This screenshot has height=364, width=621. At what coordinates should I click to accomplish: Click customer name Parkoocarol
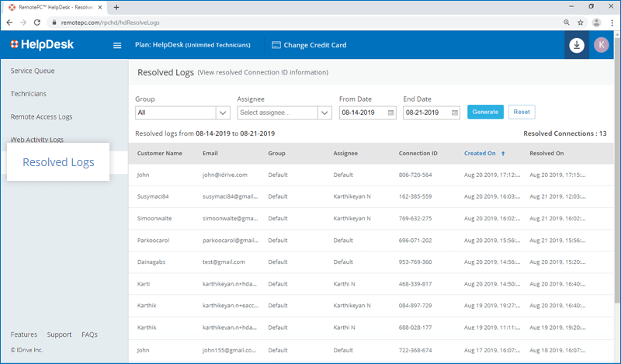153,241
